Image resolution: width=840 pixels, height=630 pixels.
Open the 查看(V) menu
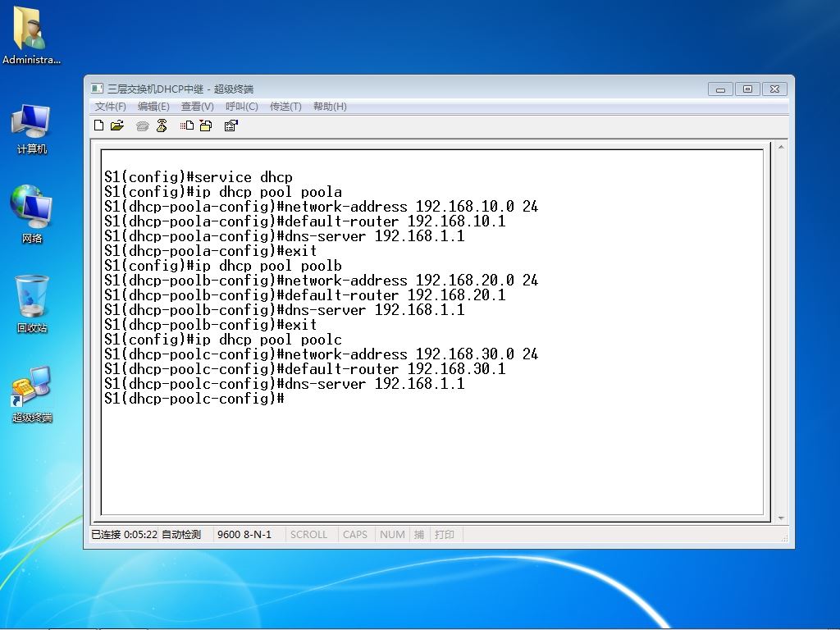(197, 107)
